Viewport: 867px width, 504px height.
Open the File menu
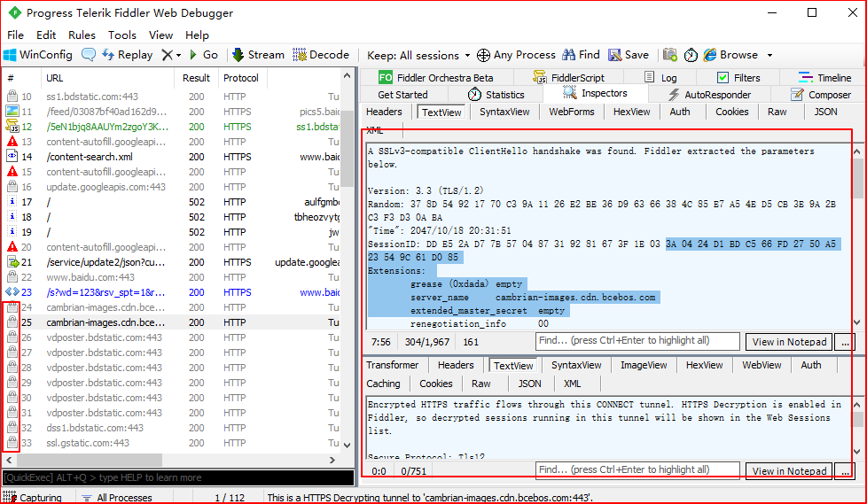click(15, 35)
